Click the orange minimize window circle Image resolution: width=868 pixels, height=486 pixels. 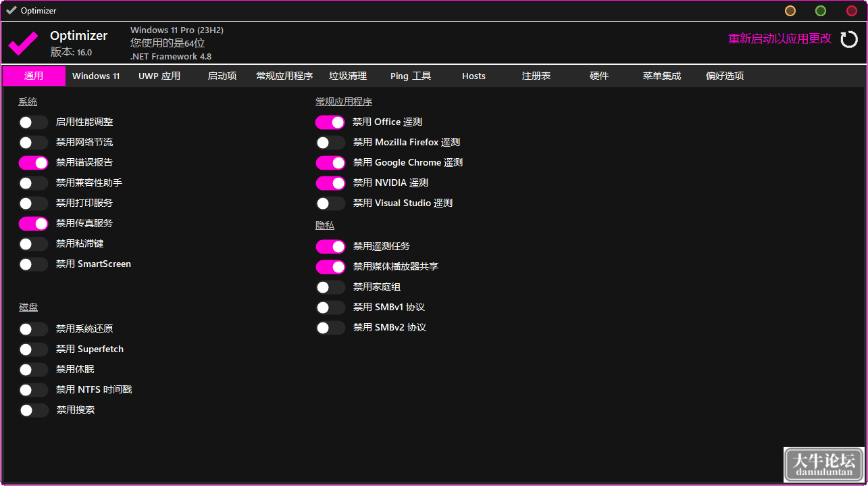point(790,11)
